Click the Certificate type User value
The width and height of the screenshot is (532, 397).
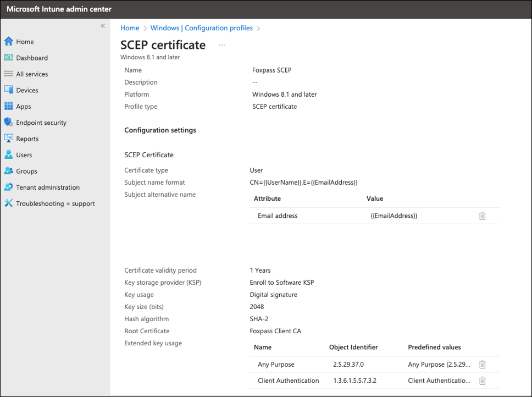[x=256, y=170]
